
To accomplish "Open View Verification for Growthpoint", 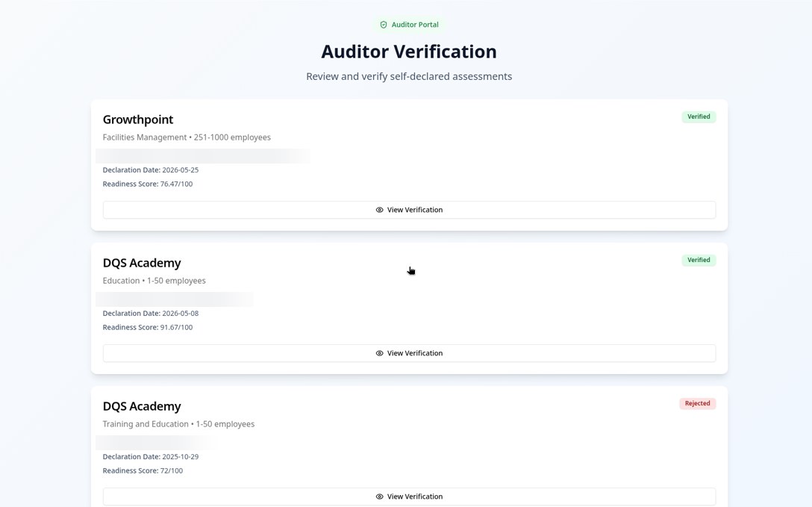I will pyautogui.click(x=409, y=210).
